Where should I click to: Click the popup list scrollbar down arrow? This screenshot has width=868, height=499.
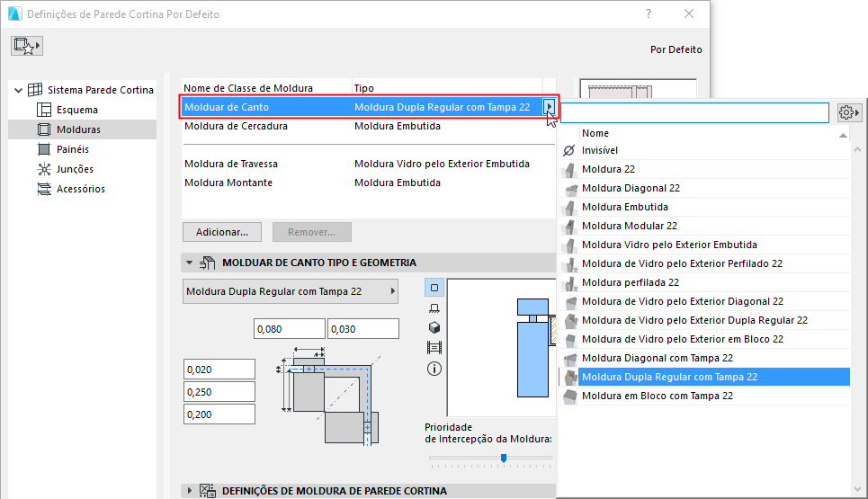857,489
